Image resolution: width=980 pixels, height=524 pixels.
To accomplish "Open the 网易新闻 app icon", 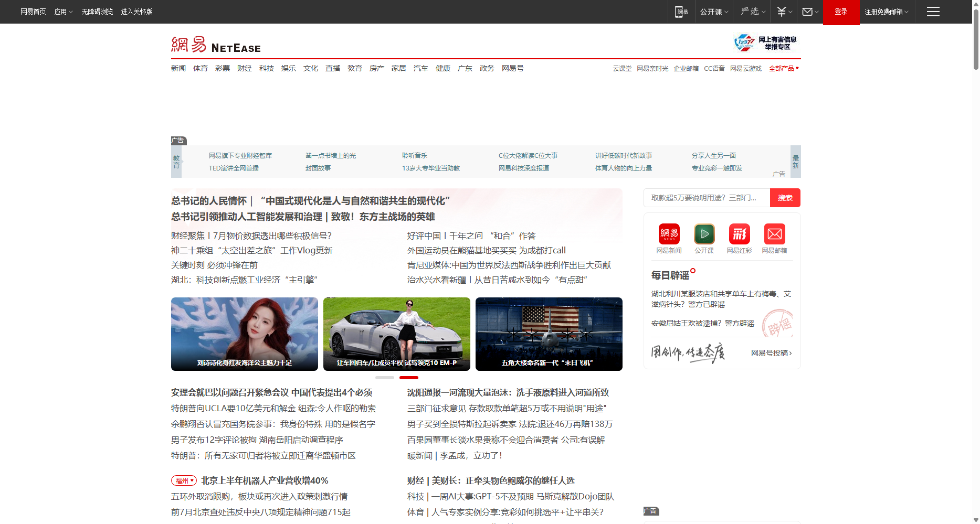I will click(669, 234).
